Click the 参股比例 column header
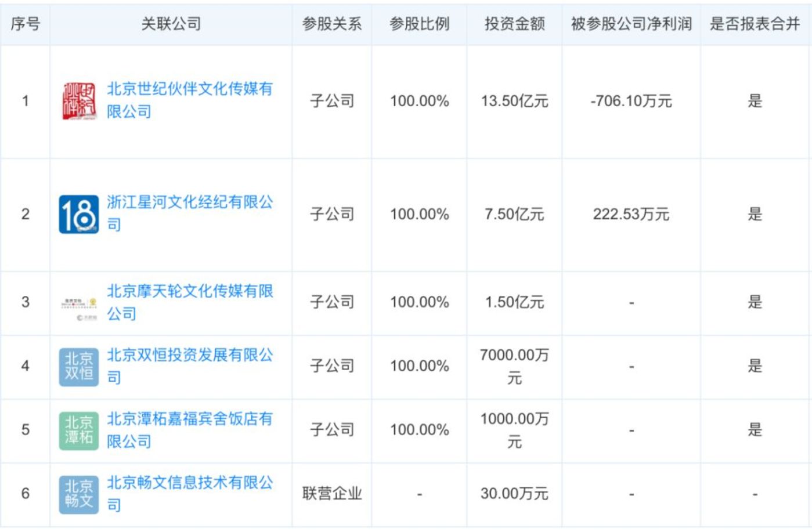 click(420, 24)
